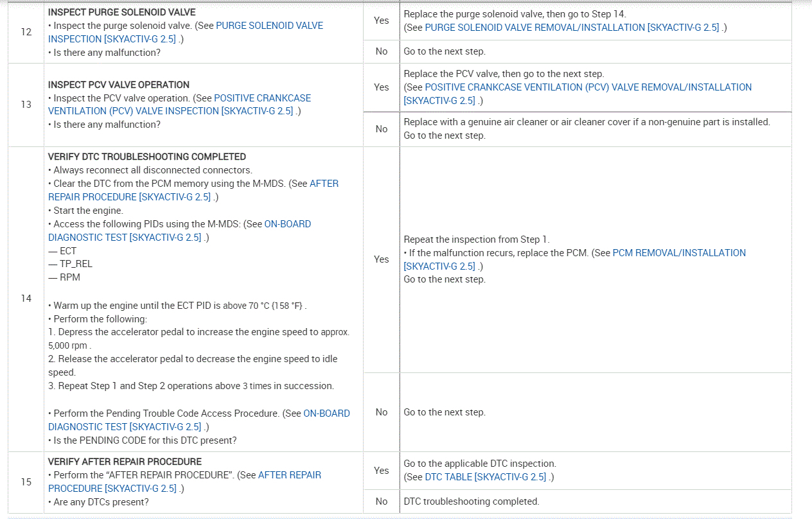812x531 pixels.
Task: Click the Yes cell in step 12 row
Action: pos(381,21)
